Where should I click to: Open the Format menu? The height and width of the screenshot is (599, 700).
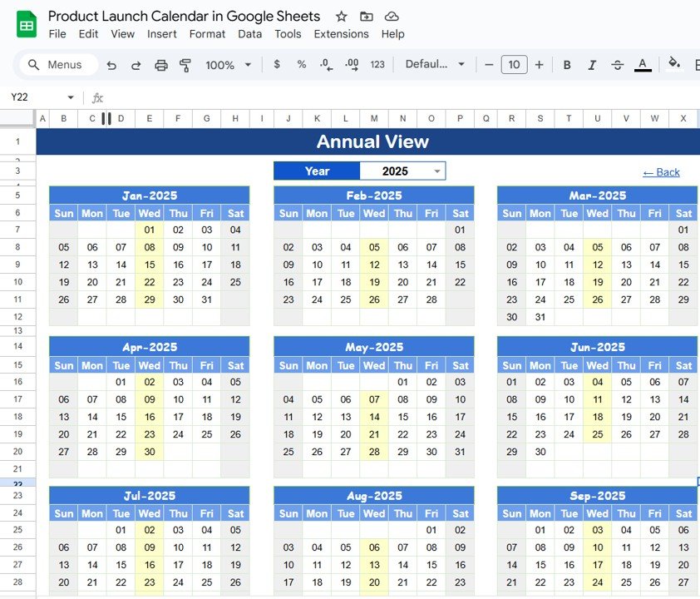207,34
